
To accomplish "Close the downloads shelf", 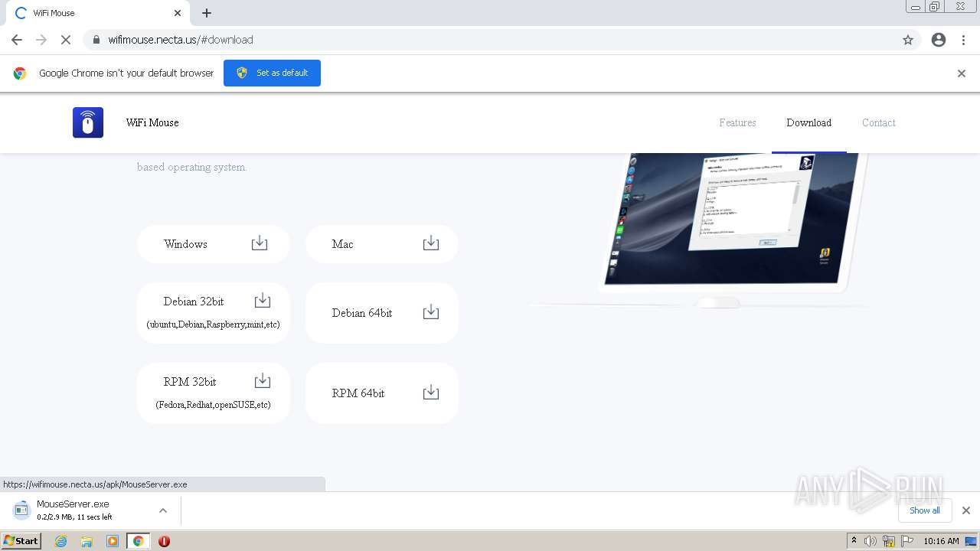I will pyautogui.click(x=966, y=510).
